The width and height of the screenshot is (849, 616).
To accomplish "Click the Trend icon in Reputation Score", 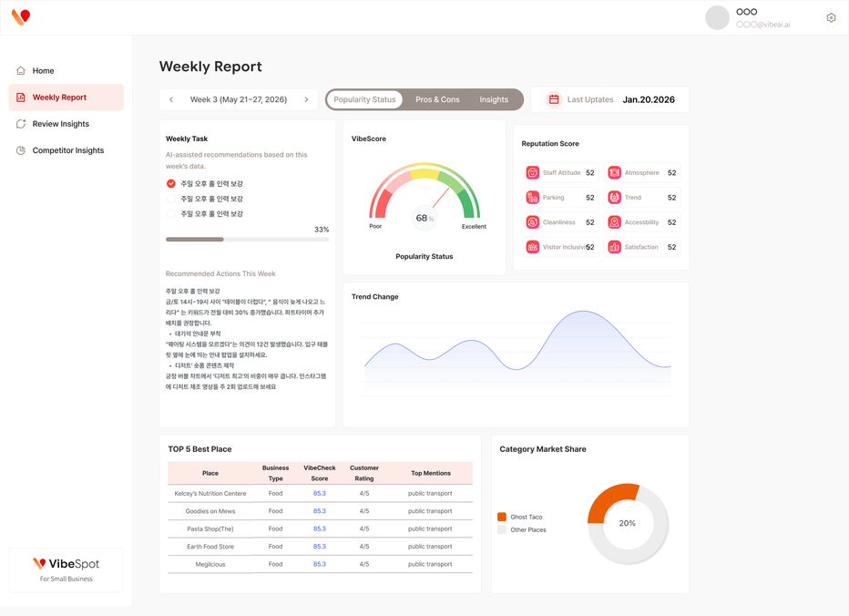I will click(615, 197).
